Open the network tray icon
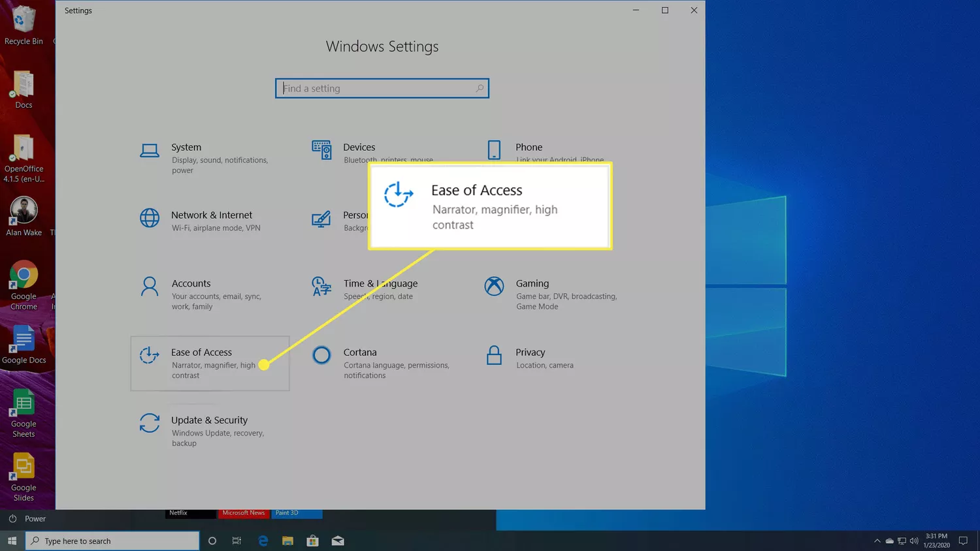Viewport: 980px width, 551px height. coord(902,541)
